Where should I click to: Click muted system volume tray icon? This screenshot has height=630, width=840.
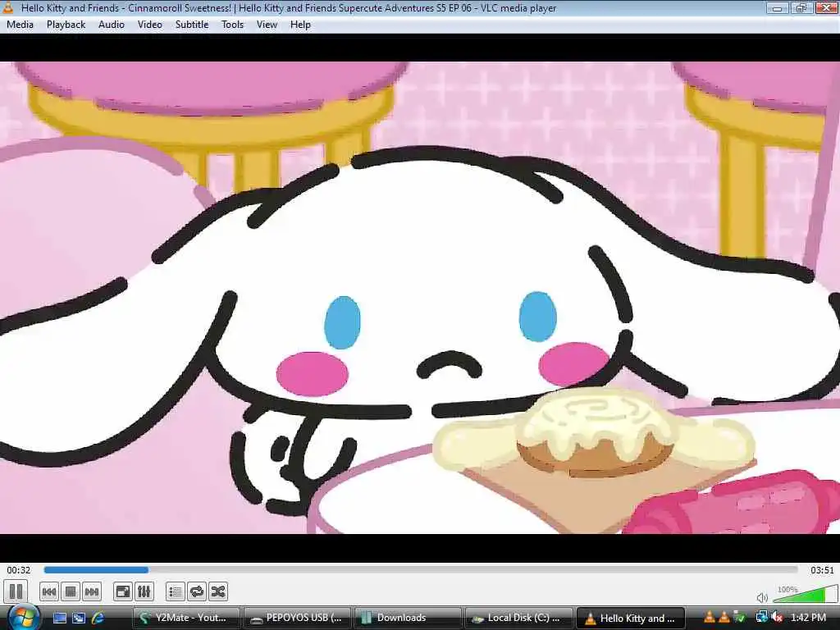point(777,618)
